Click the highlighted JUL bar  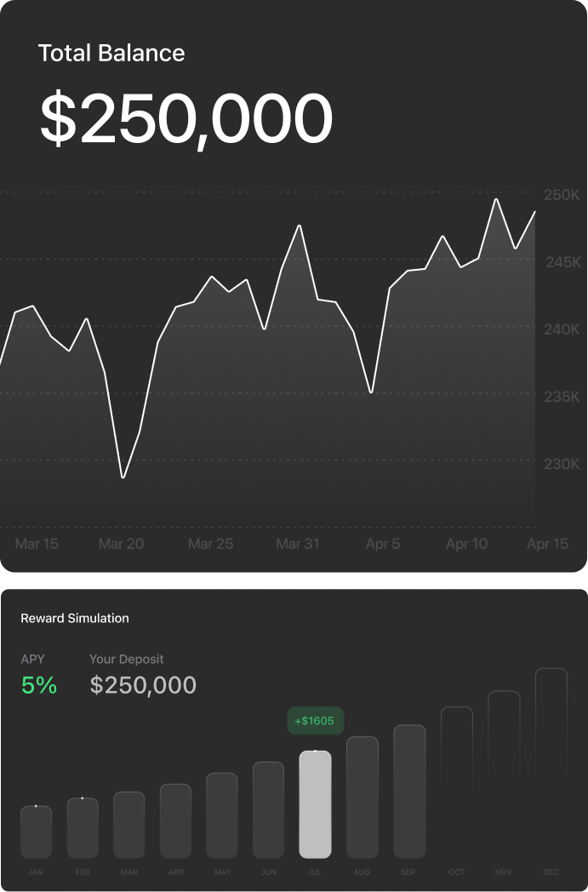315,803
